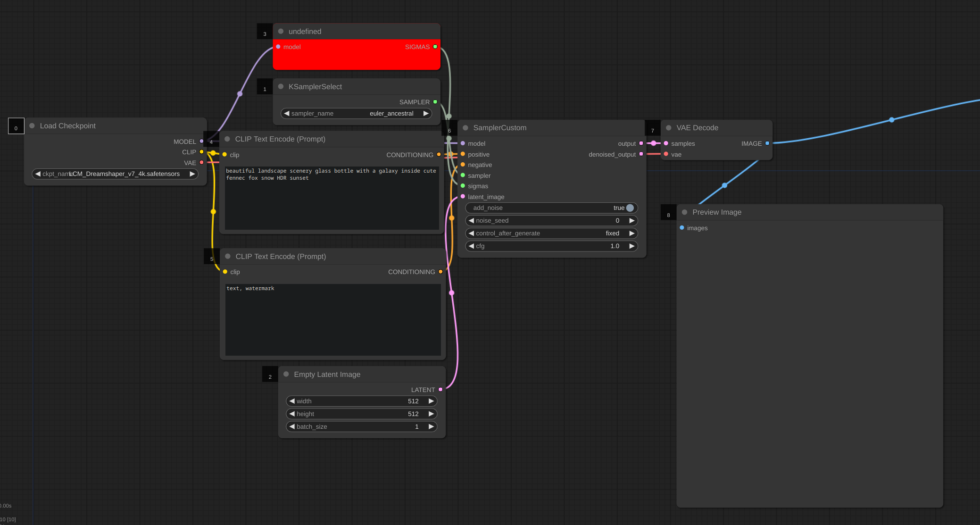
Task: Click the LATENT output socket
Action: coord(440,390)
